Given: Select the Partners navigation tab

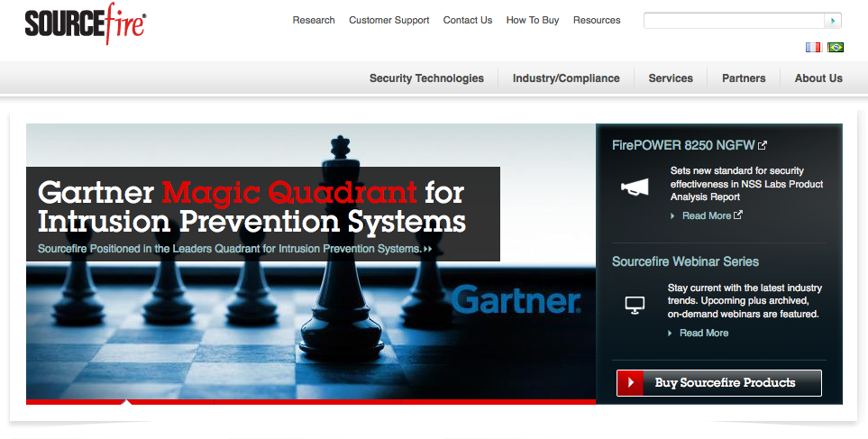Looking at the screenshot, I should [744, 78].
